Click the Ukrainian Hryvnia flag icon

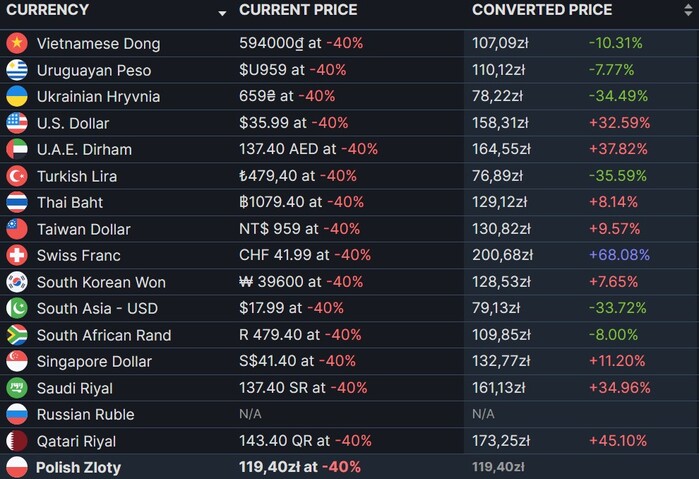pos(16,96)
